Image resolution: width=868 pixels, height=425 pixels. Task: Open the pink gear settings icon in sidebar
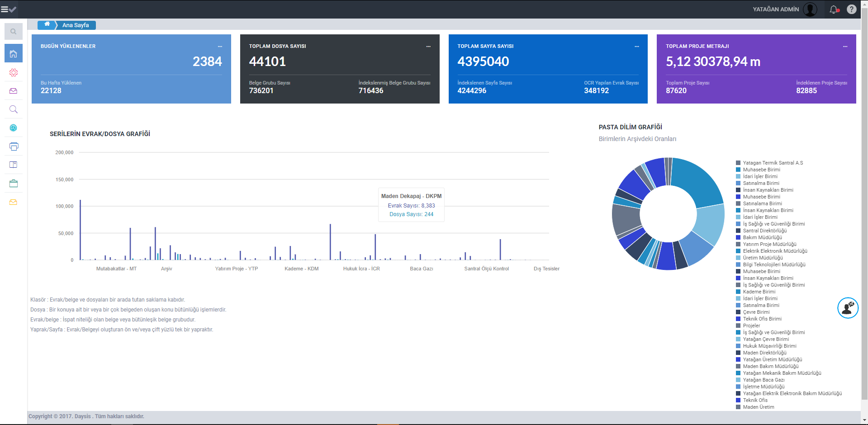point(14,72)
